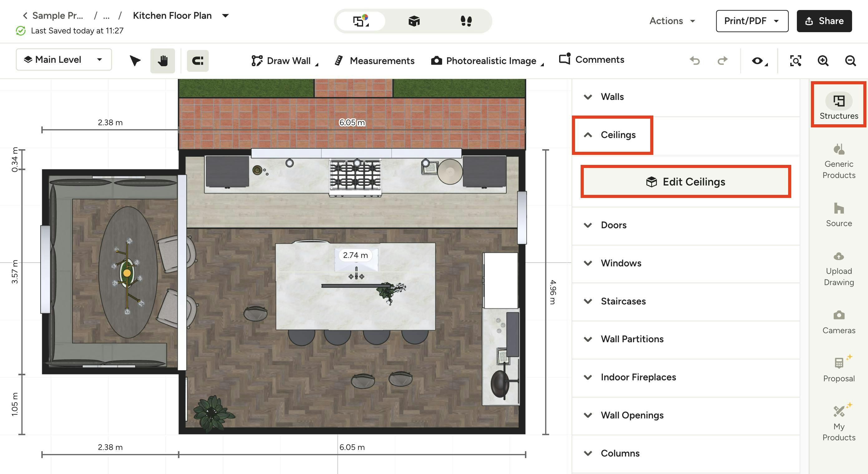The image size is (868, 474).
Task: Redo the last action
Action: pos(722,61)
